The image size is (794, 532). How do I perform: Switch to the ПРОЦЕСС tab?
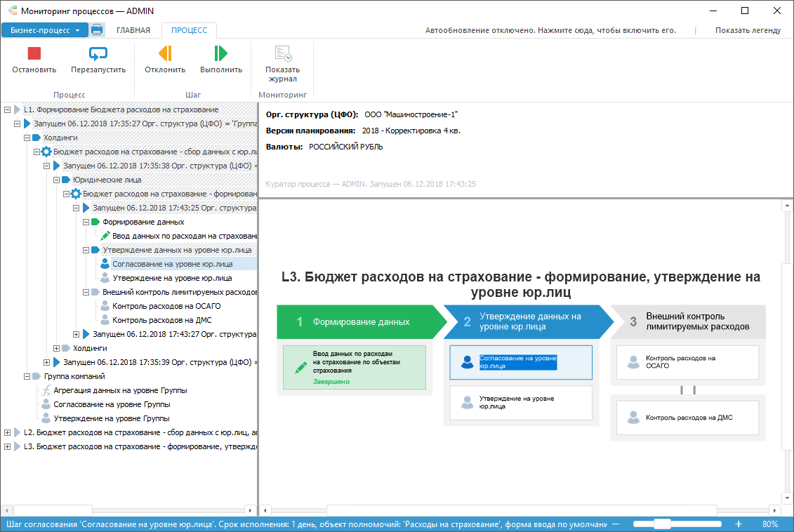pyautogui.click(x=189, y=30)
